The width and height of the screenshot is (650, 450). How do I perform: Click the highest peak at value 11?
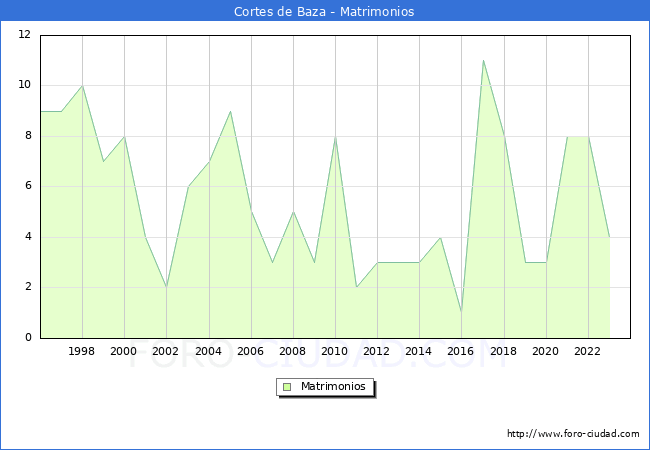483,60
